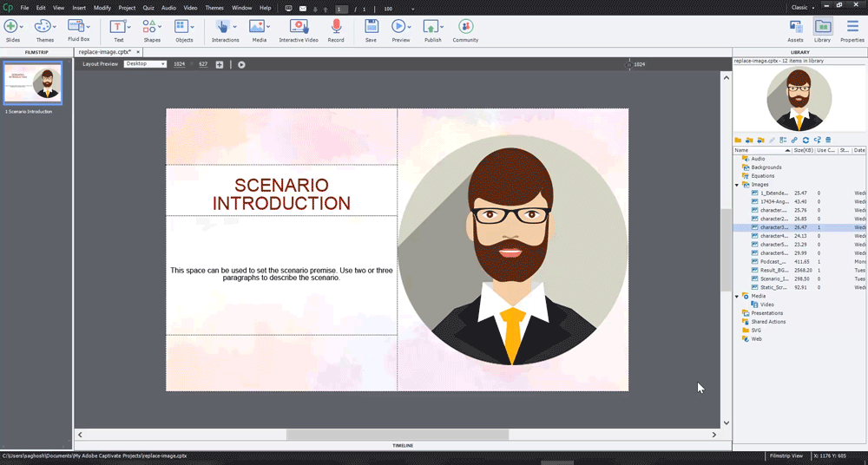Click Filmstrip View in status bar
The height and width of the screenshot is (465, 868).
point(786,456)
